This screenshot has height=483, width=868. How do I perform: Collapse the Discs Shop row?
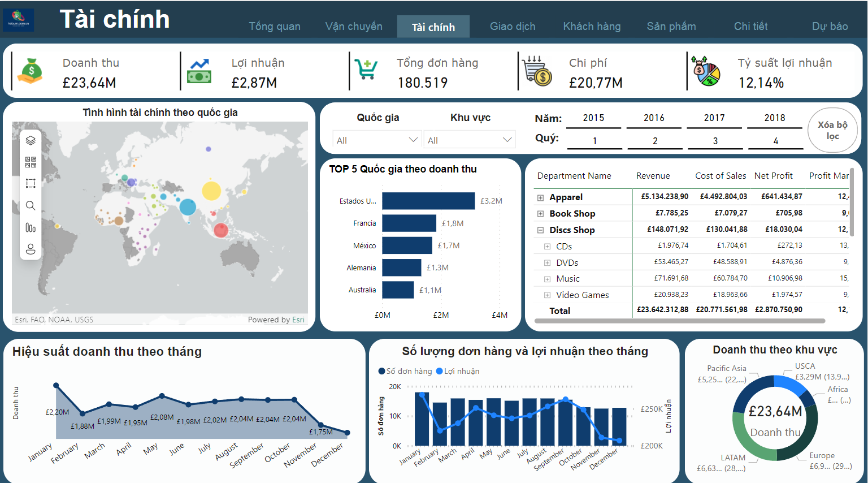540,230
